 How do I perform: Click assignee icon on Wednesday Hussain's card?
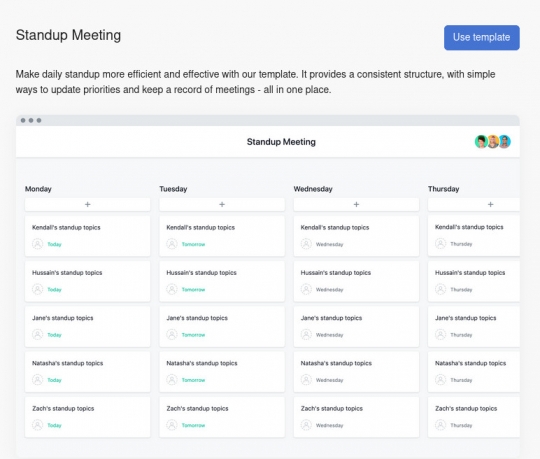[306, 289]
